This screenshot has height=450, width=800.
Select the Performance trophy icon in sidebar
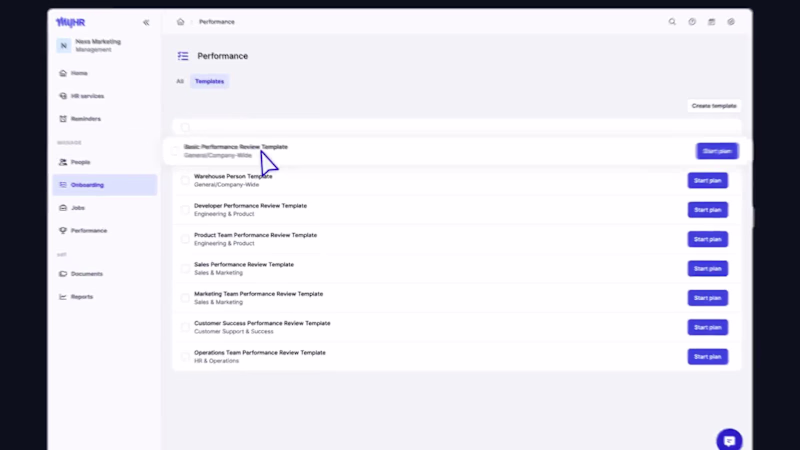[x=63, y=231]
